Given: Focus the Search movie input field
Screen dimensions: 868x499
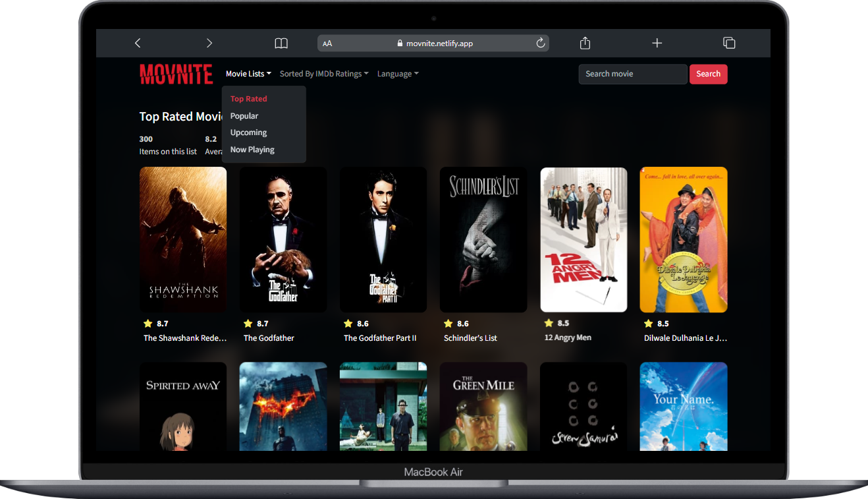Looking at the screenshot, I should point(633,74).
